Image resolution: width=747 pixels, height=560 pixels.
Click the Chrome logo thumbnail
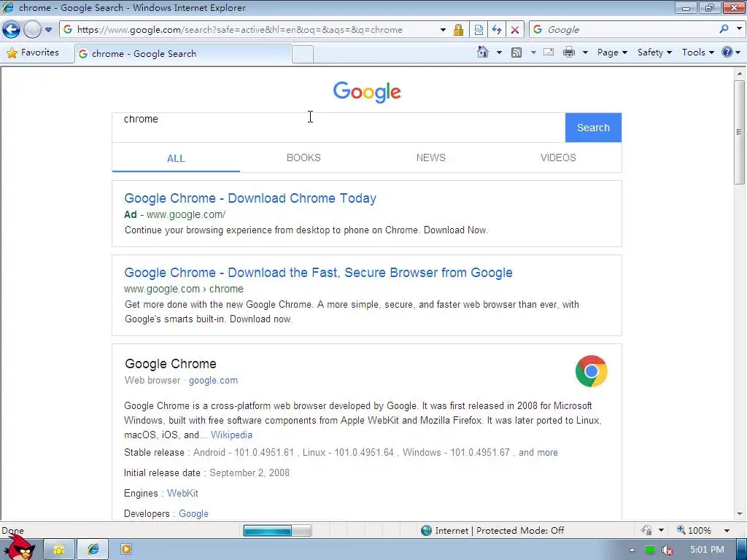point(591,371)
